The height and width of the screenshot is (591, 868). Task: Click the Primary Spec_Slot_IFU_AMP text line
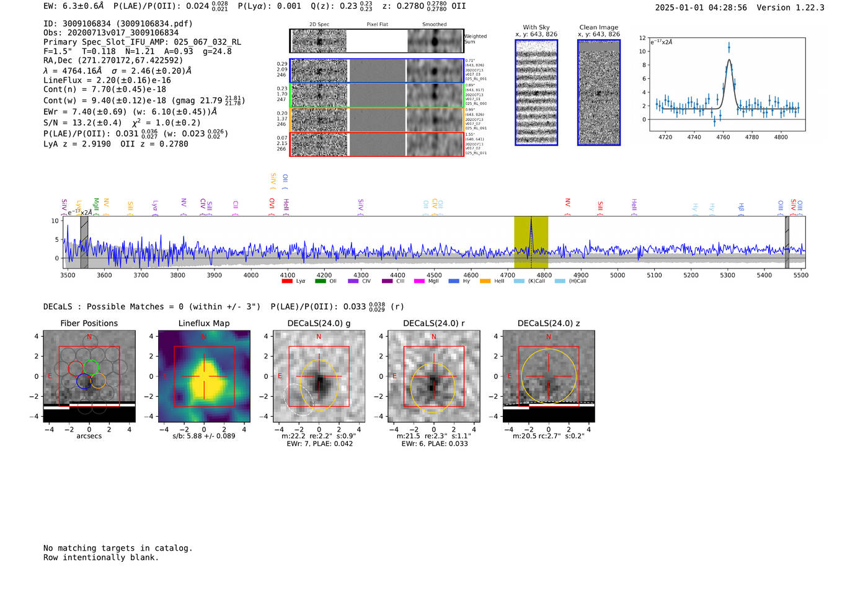pos(143,42)
